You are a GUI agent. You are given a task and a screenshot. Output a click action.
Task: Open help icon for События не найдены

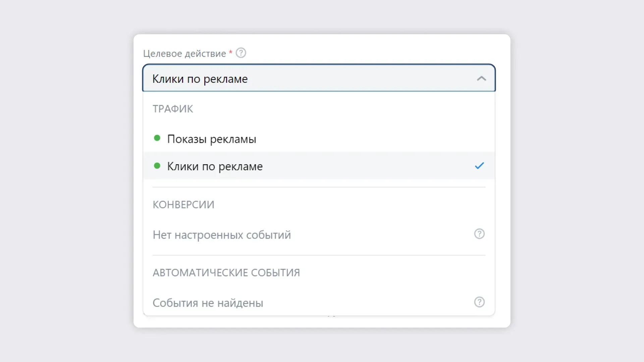click(479, 302)
